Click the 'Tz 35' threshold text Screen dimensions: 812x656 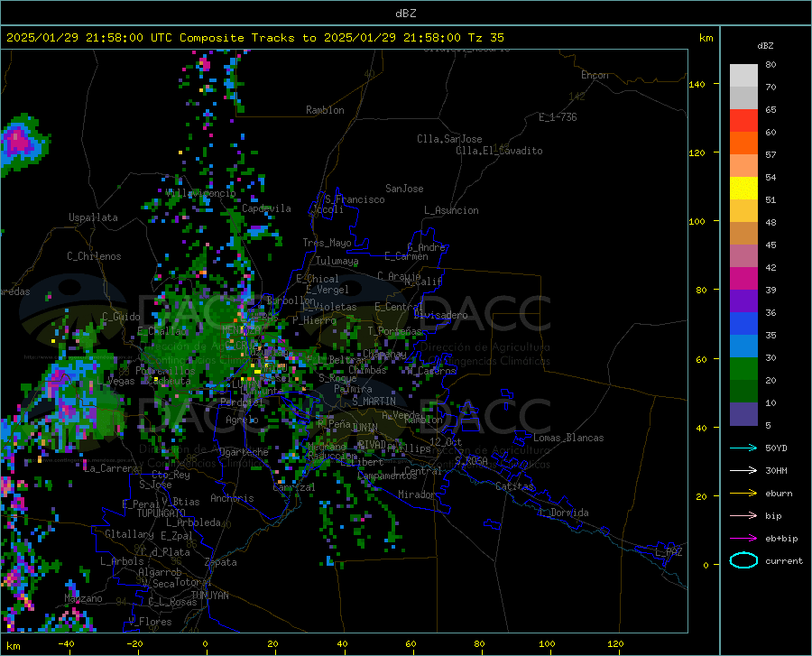point(485,38)
